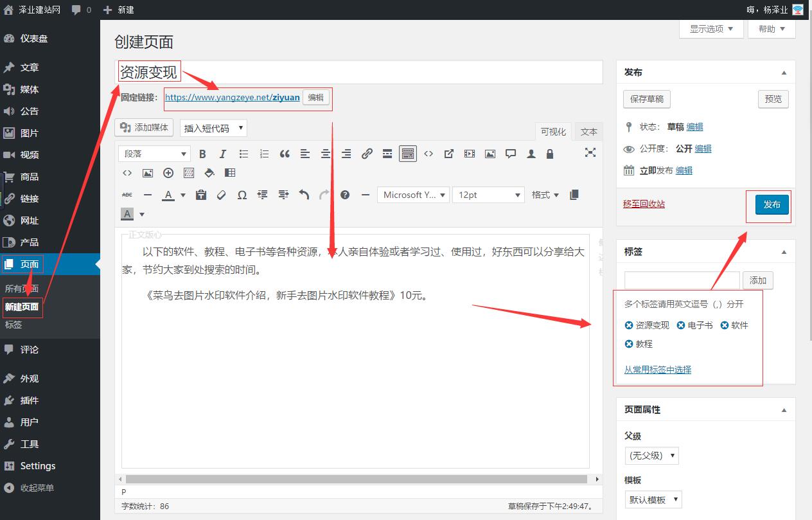Image resolution: width=812 pixels, height=520 pixels.
Task: Apply blockquote formatting
Action: tap(285, 154)
